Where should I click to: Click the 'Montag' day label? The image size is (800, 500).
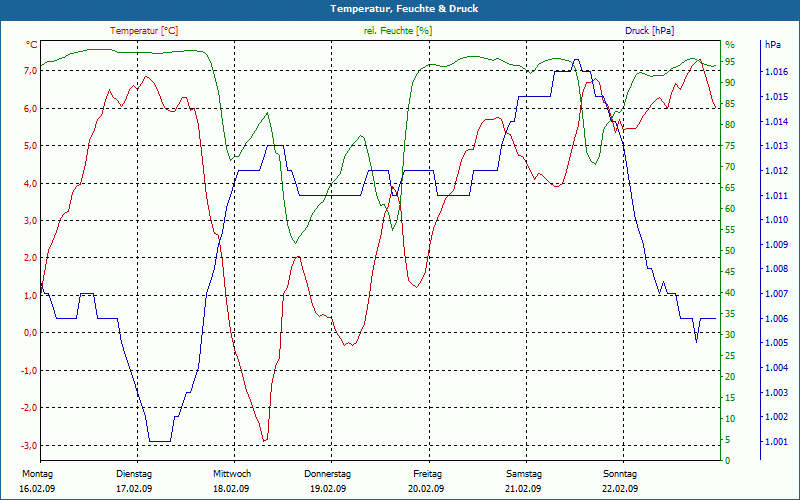click(x=37, y=474)
